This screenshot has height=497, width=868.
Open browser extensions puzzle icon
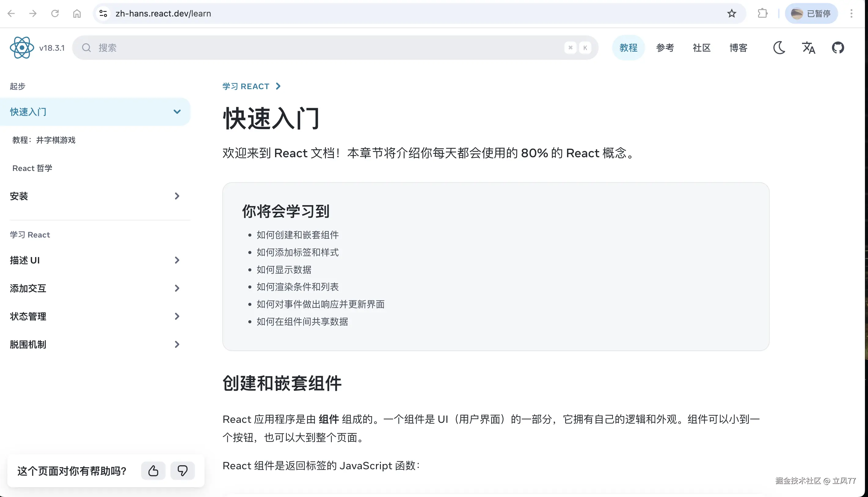click(762, 14)
